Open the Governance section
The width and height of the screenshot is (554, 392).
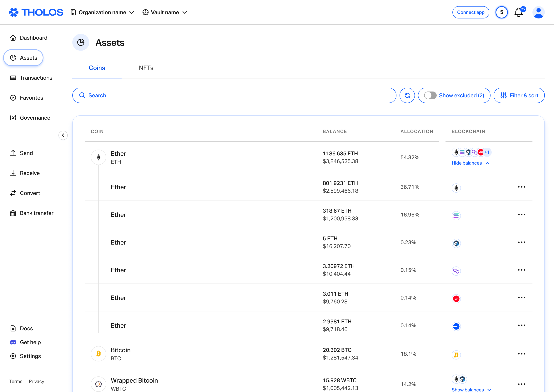pos(35,118)
